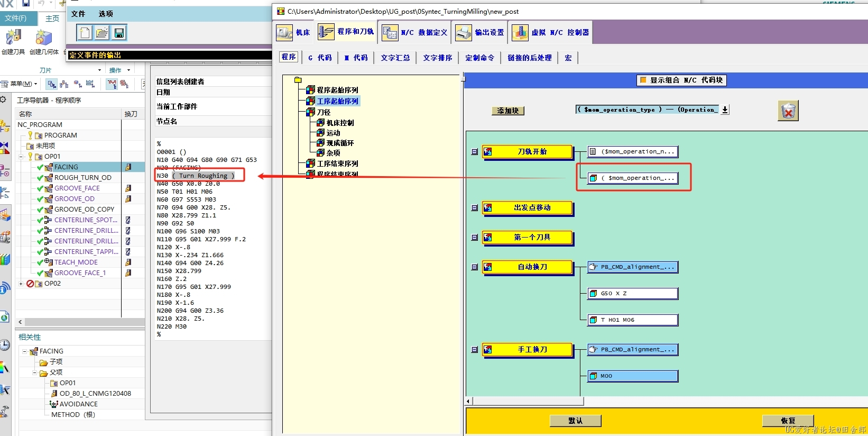Collapse the OP01 program group
The image size is (868, 436).
22,157
